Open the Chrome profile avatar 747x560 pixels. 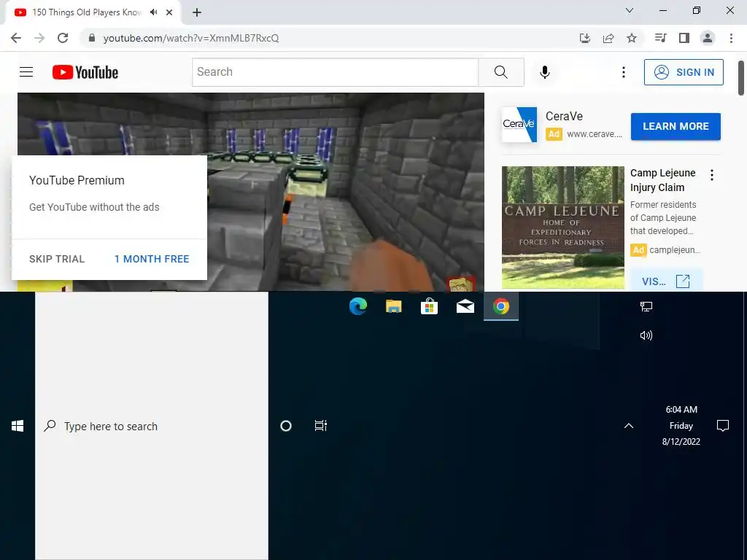708,38
